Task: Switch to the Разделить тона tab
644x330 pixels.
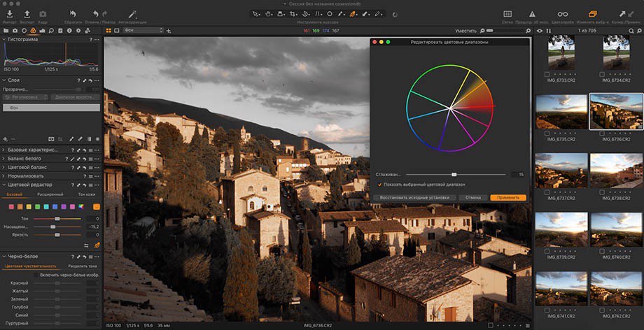Action: coord(84,266)
